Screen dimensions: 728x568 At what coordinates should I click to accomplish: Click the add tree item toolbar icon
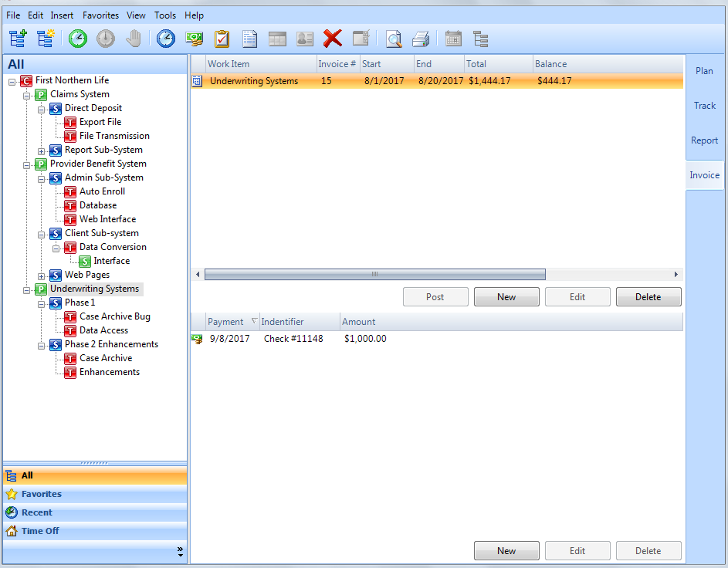point(18,39)
